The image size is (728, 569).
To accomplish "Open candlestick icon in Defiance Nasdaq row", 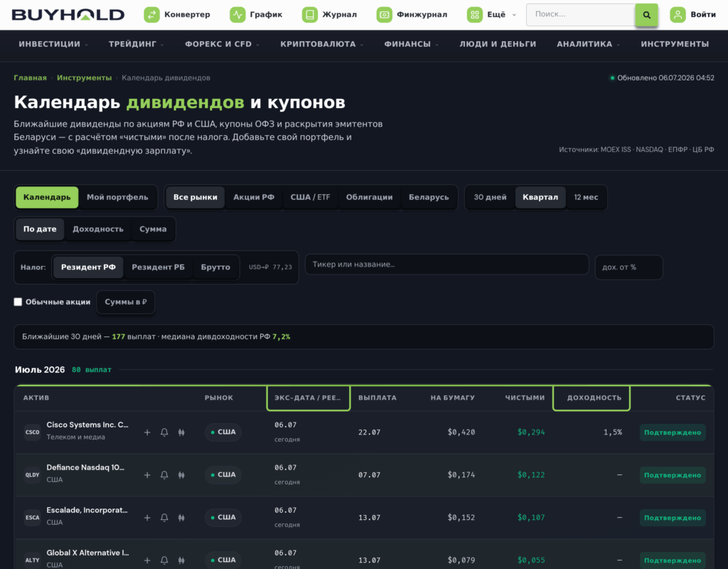I will 181,475.
